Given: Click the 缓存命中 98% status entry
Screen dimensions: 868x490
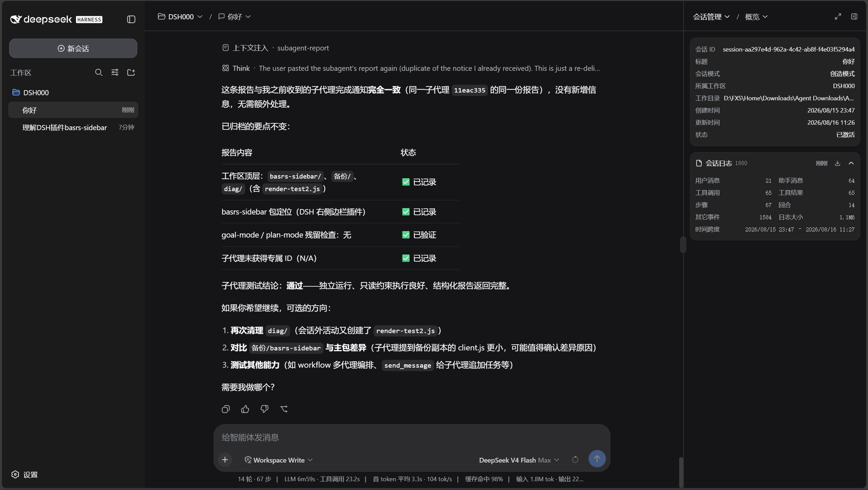Looking at the screenshot, I should click(484, 479).
